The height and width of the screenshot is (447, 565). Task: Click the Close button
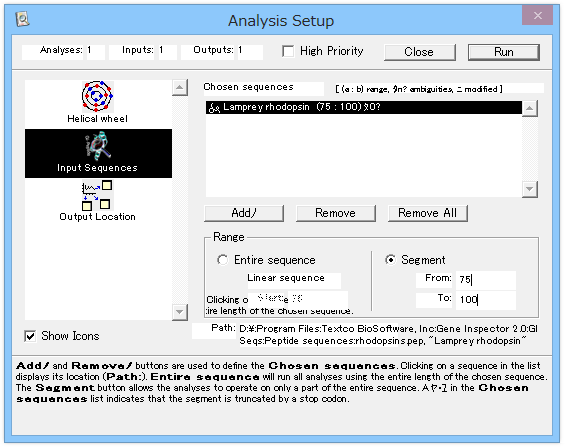(420, 52)
